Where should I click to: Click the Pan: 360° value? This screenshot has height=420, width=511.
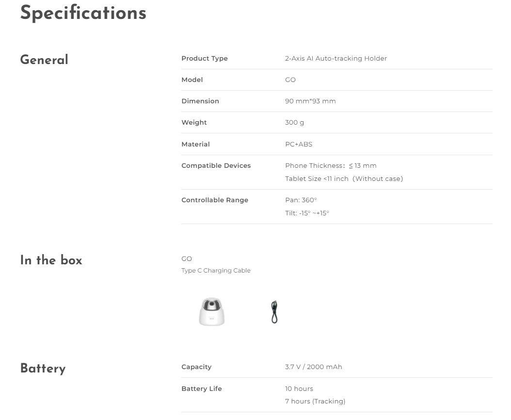301,200
